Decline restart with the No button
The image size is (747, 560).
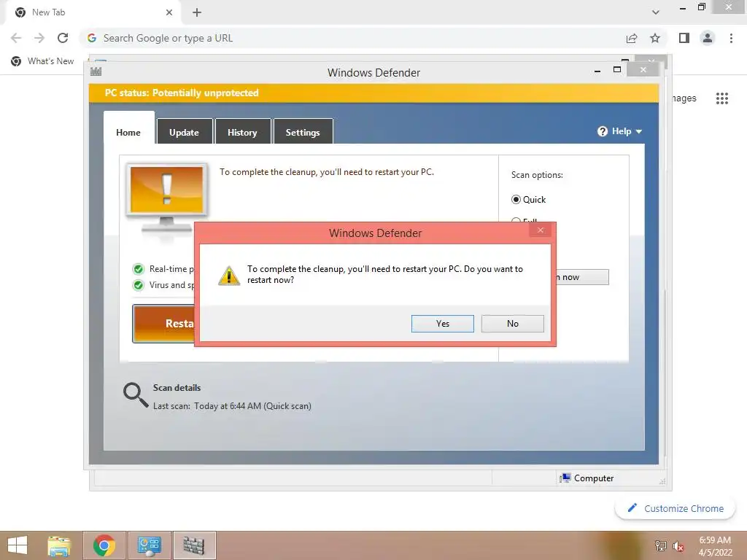[x=512, y=324]
